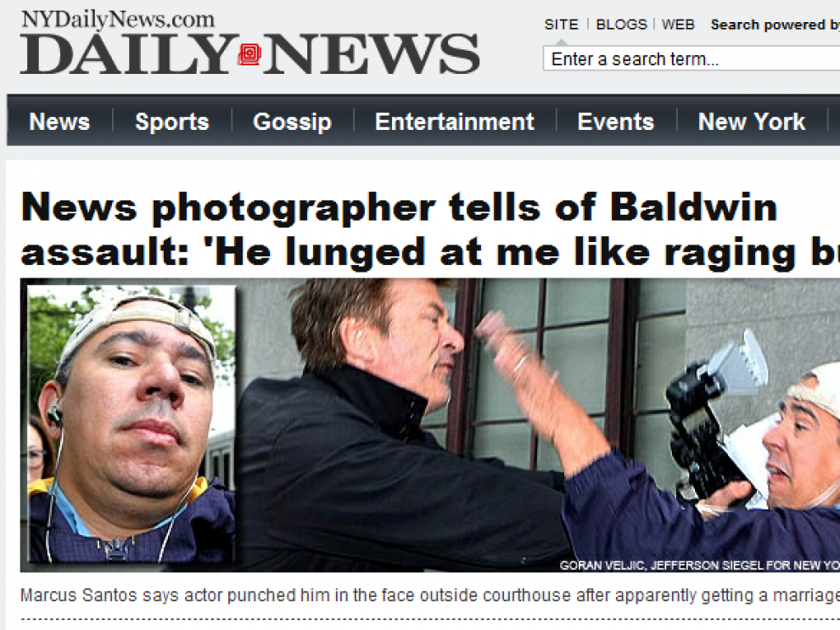The width and height of the screenshot is (840, 630).
Task: Click the small pointer arrow under SITE
Action: coord(562,42)
